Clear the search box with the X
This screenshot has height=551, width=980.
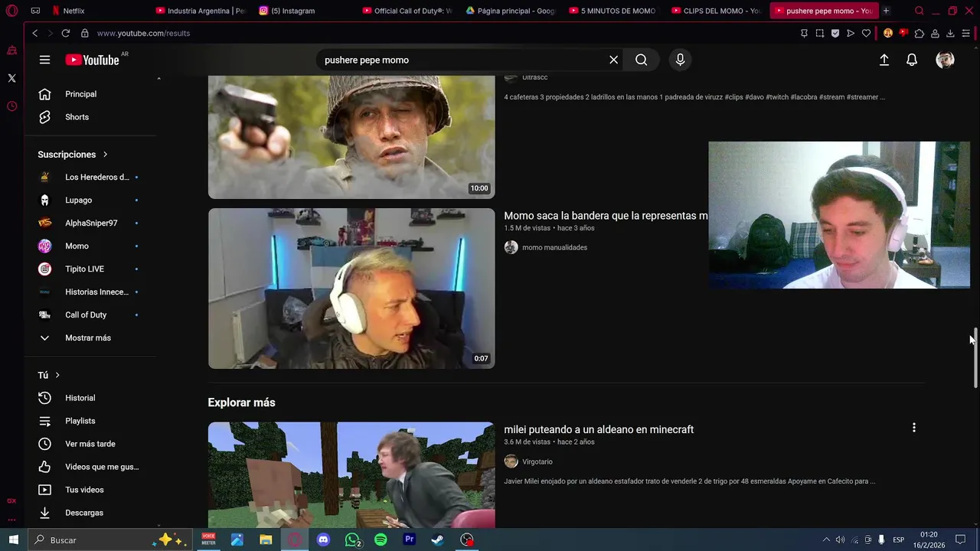tap(613, 60)
